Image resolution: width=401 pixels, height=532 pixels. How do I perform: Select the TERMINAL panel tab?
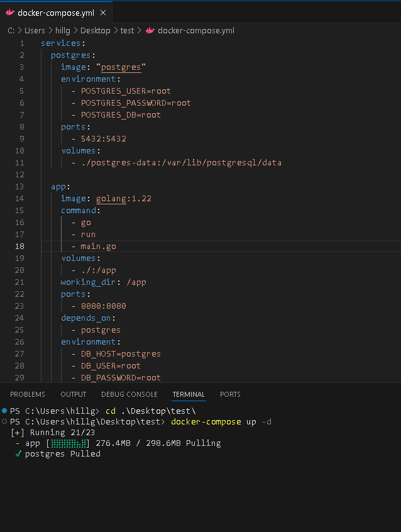[x=189, y=394]
